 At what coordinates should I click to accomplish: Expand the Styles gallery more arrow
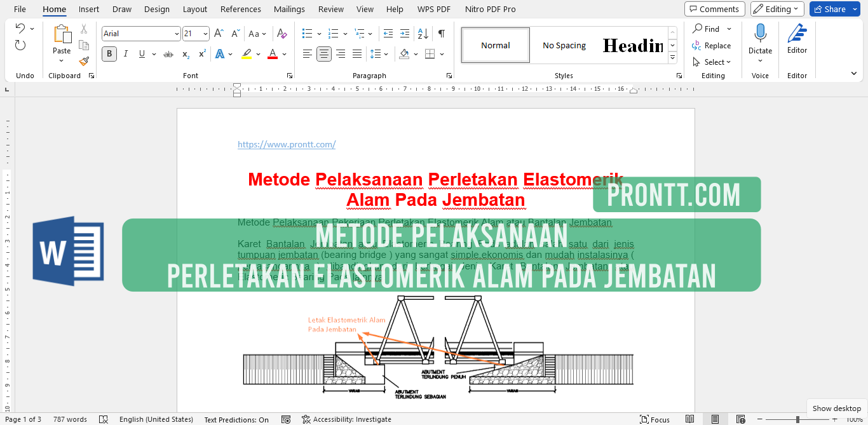672,58
